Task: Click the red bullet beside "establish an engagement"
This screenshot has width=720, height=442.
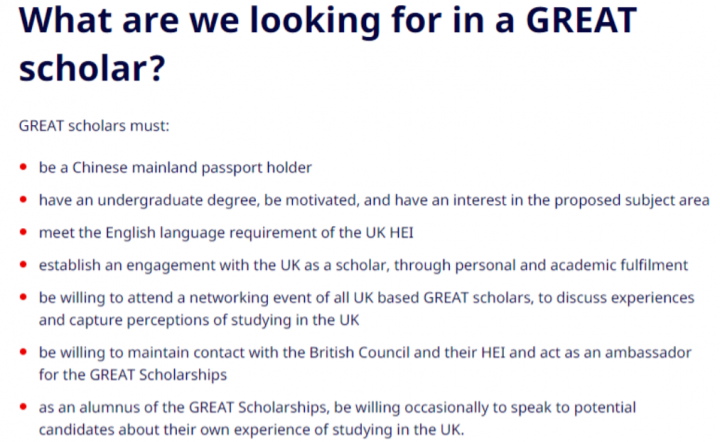Action: 24,265
